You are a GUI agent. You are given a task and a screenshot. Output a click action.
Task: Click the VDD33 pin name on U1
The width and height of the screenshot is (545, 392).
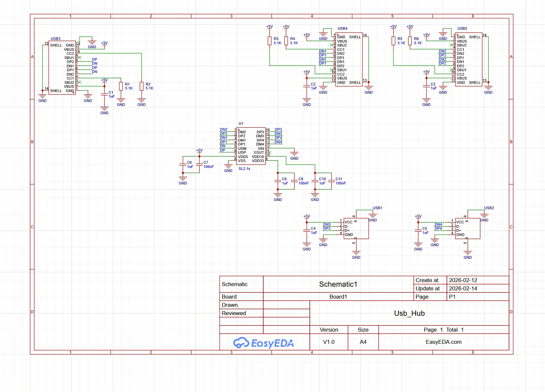click(x=258, y=161)
